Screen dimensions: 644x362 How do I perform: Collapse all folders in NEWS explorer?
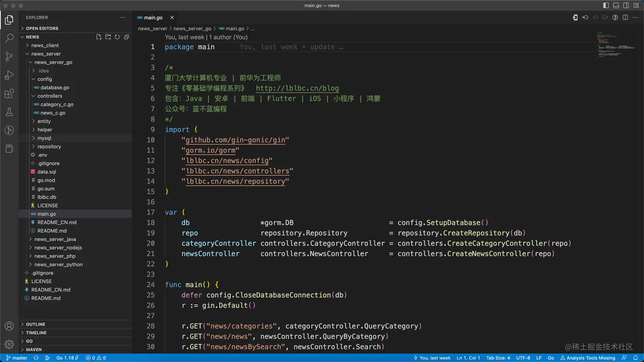coord(126,37)
